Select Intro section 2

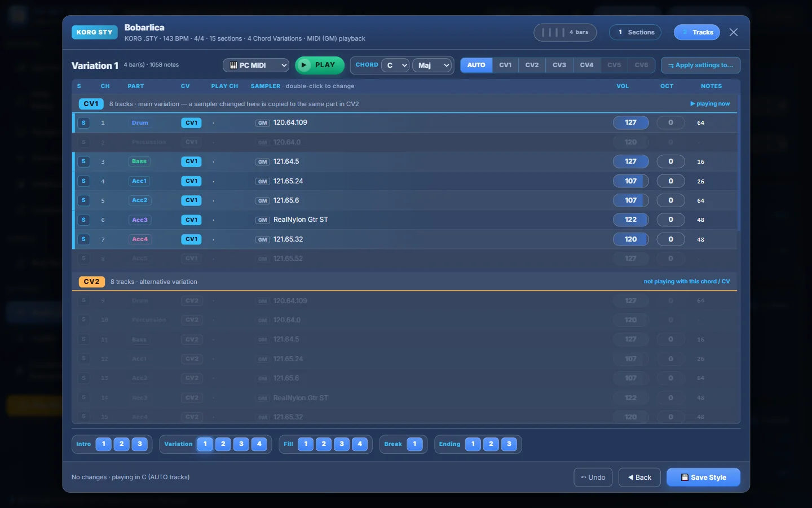coord(122,444)
